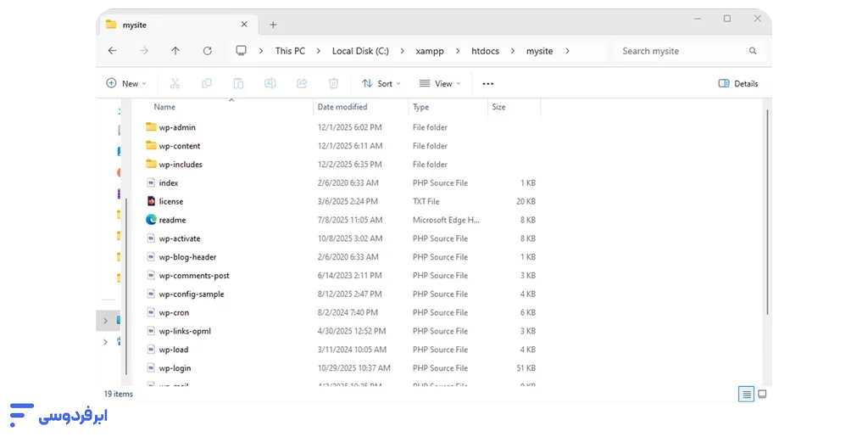Image resolution: width=868 pixels, height=437 pixels.
Task: Expand chevron after Local Disk (C:)
Action: click(403, 51)
